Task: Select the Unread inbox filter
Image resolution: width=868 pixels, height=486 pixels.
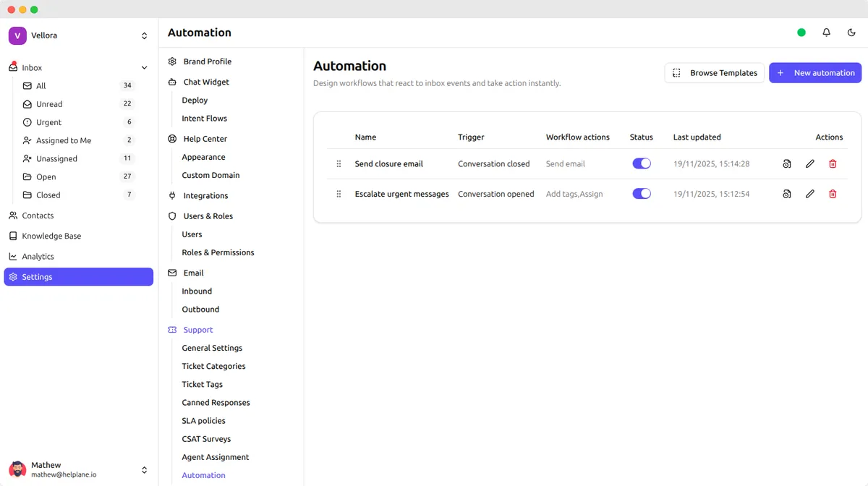Action: coord(50,103)
